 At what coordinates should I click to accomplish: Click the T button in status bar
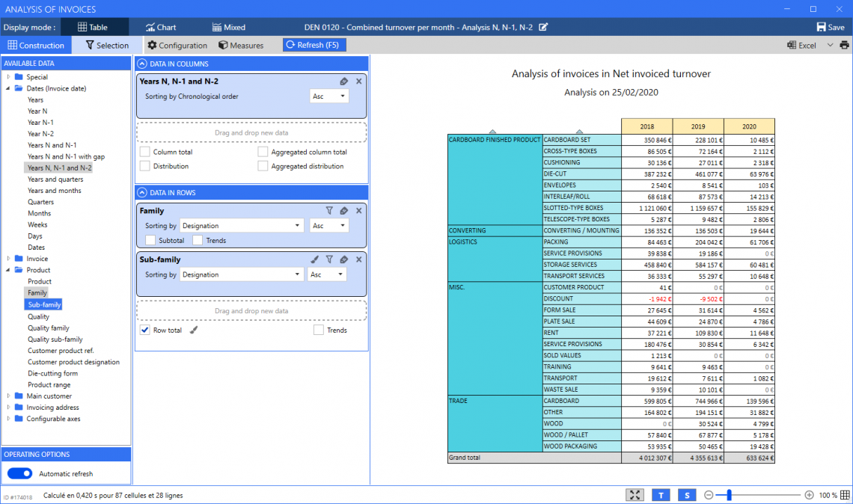click(x=661, y=495)
